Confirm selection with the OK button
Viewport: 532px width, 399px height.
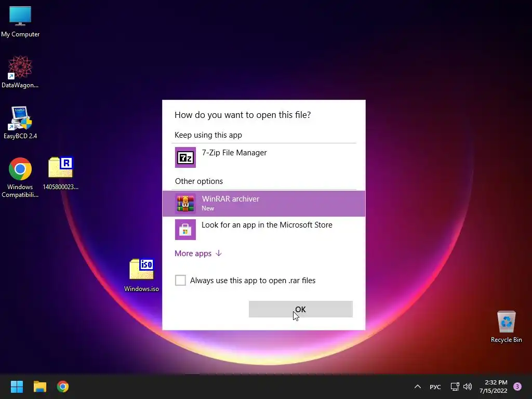click(x=301, y=309)
